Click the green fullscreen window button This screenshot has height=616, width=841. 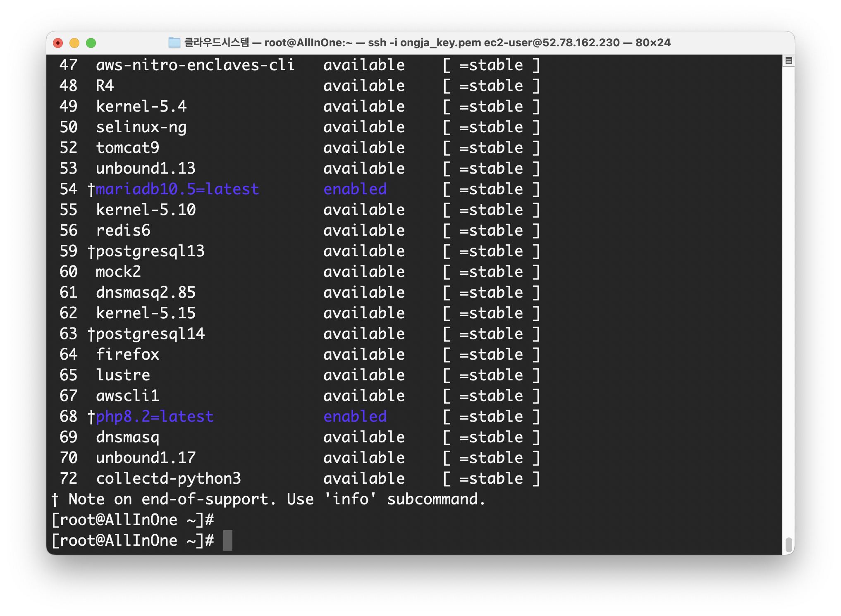click(91, 43)
